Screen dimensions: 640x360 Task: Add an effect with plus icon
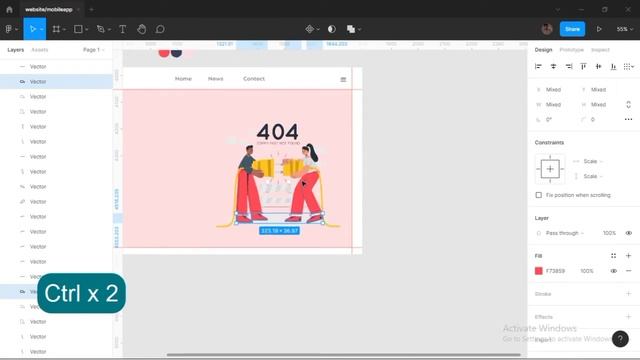(x=628, y=316)
